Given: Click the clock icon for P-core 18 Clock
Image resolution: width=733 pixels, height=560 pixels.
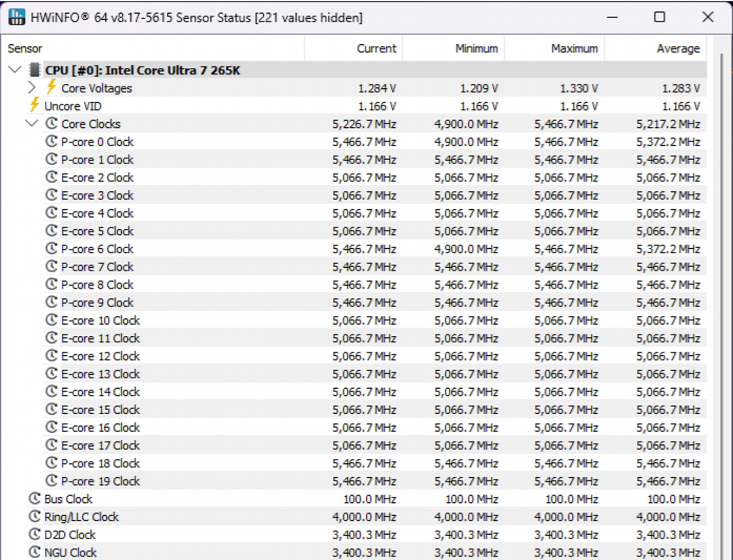Looking at the screenshot, I should (x=52, y=463).
